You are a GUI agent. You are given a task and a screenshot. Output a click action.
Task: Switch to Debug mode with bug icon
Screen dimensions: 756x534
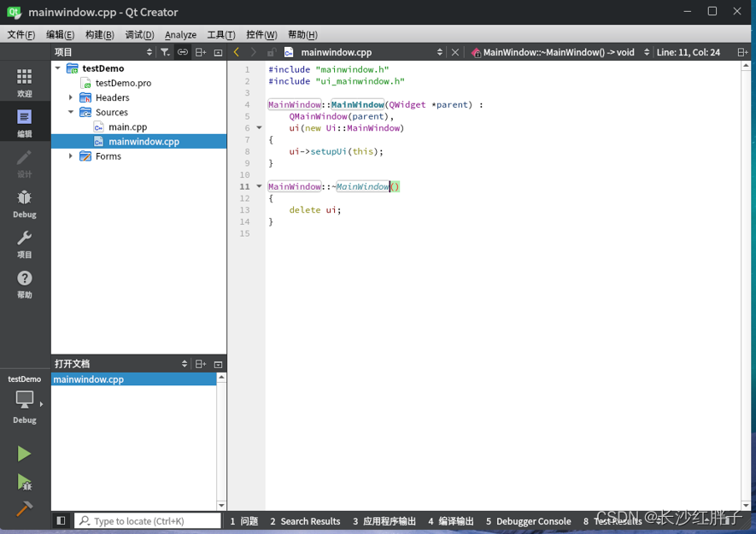(25, 203)
